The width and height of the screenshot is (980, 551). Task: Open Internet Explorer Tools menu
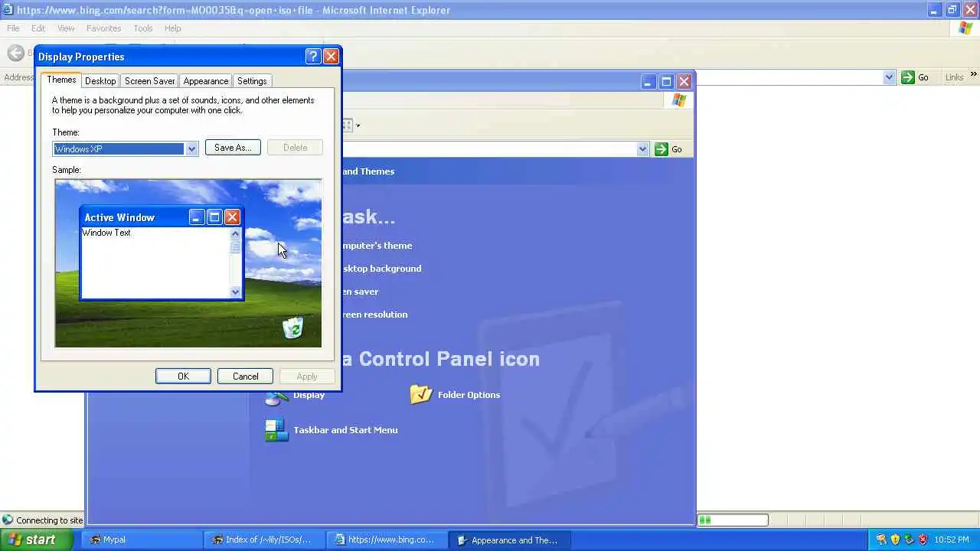click(143, 28)
